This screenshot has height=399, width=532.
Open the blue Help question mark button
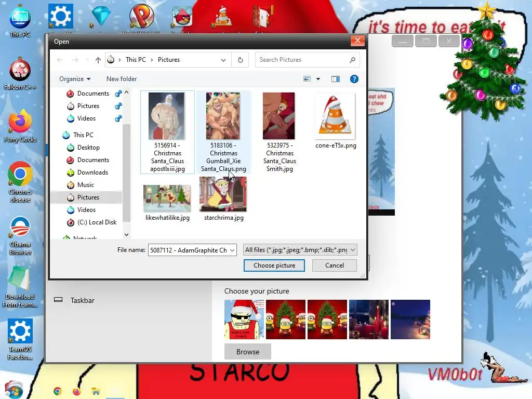pos(354,79)
